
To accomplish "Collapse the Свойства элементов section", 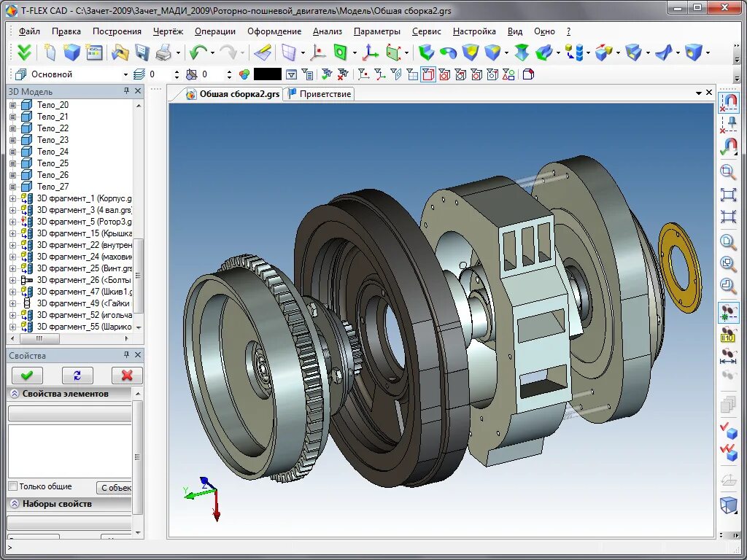I will (x=15, y=394).
